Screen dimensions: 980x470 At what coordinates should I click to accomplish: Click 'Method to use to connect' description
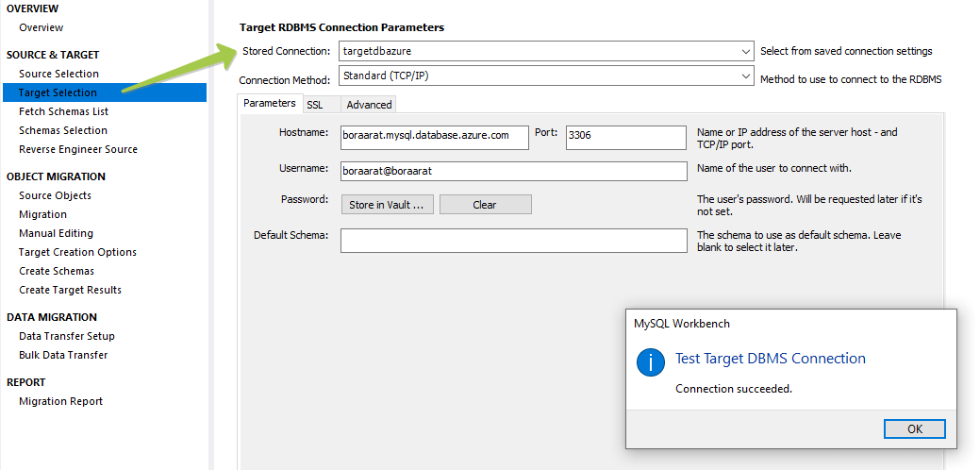coord(851,79)
